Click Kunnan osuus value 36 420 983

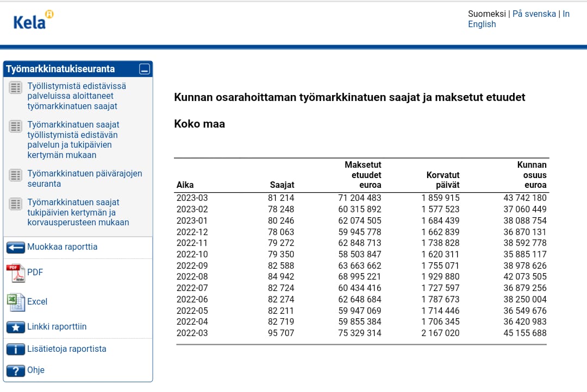525,321
